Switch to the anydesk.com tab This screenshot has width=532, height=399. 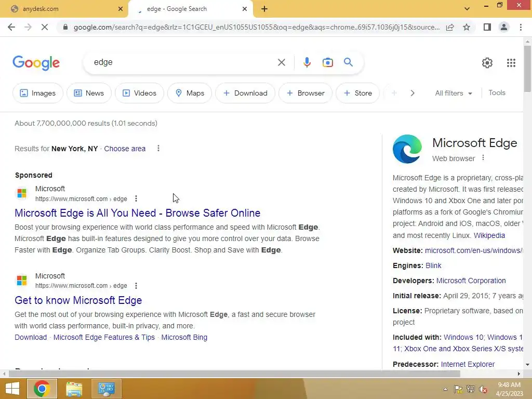(64, 9)
